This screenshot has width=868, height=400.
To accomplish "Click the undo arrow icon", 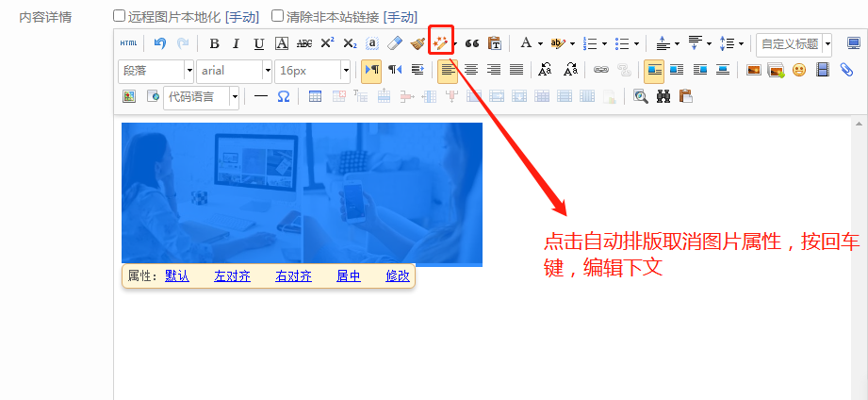I will (160, 43).
